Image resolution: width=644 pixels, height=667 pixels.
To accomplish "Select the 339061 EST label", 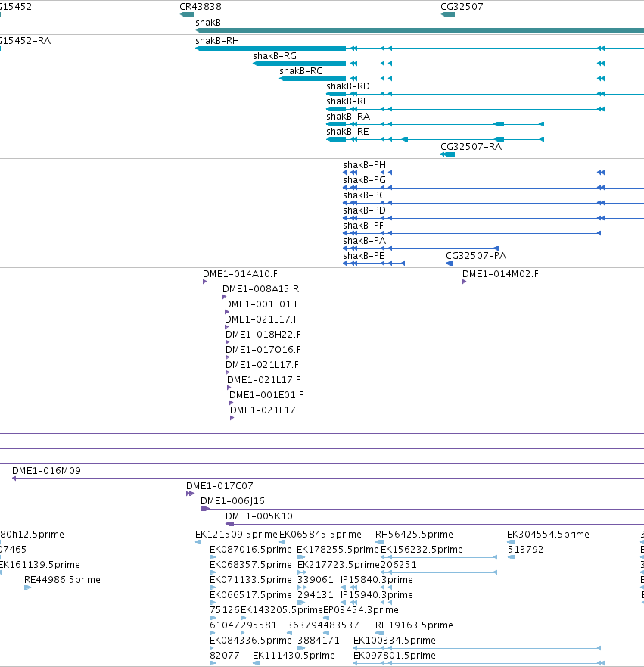I will 316,580.
